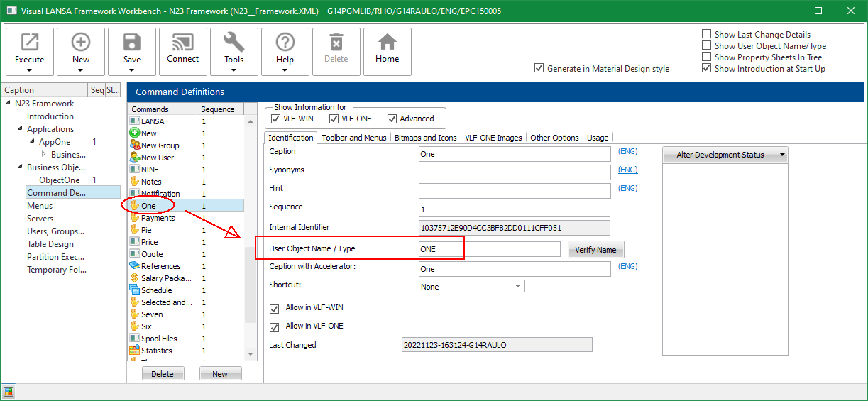868x401 pixels.
Task: Click in the Sequence input field
Action: point(515,209)
